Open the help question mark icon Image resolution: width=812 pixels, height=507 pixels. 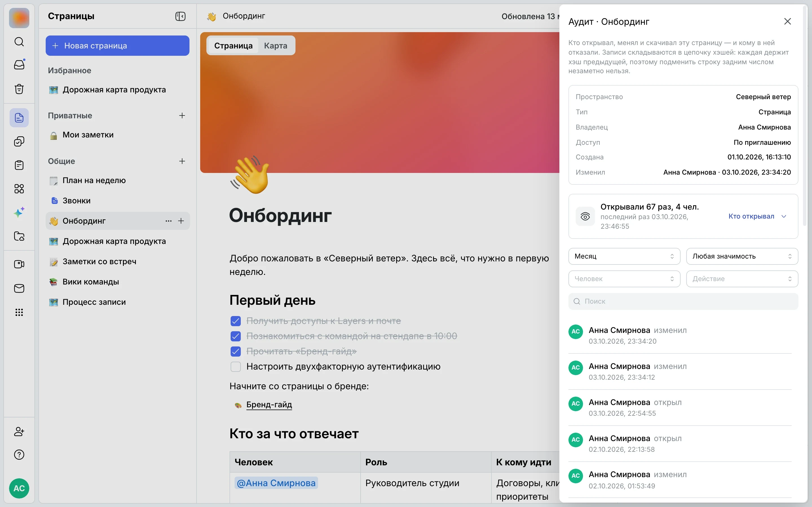19,455
